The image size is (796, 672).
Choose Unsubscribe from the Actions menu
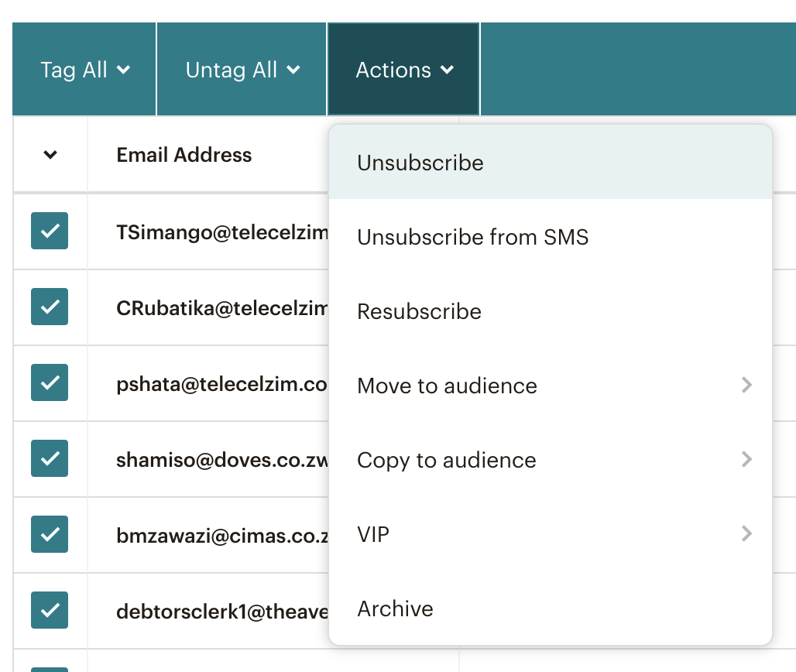[420, 163]
